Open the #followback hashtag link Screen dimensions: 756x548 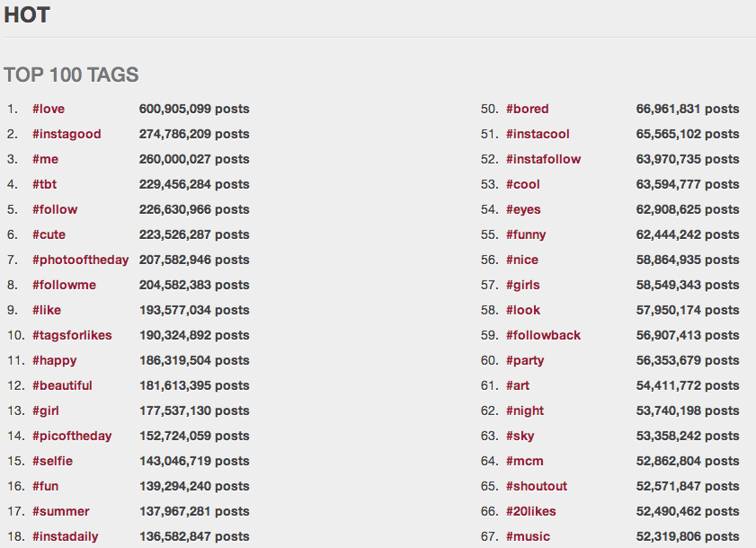[x=543, y=335]
